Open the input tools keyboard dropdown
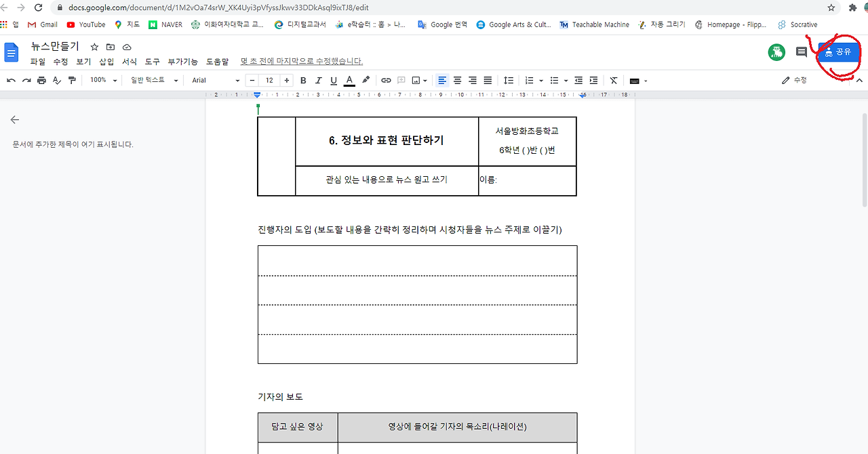This screenshot has width=868, height=454. (x=638, y=81)
